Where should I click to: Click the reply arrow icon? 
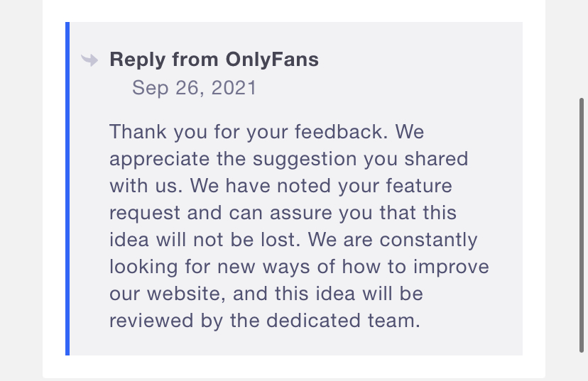(89, 60)
